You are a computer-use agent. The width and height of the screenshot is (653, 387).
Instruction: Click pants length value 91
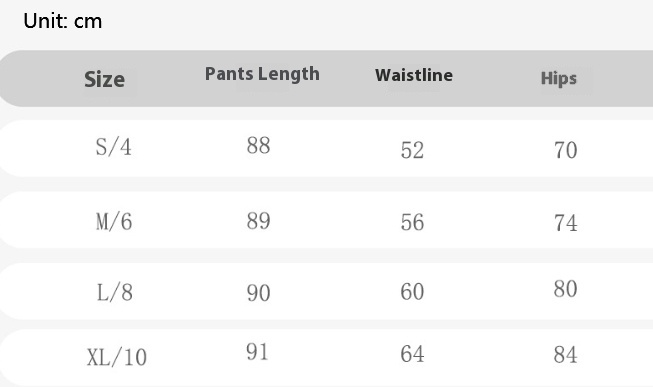point(257,352)
